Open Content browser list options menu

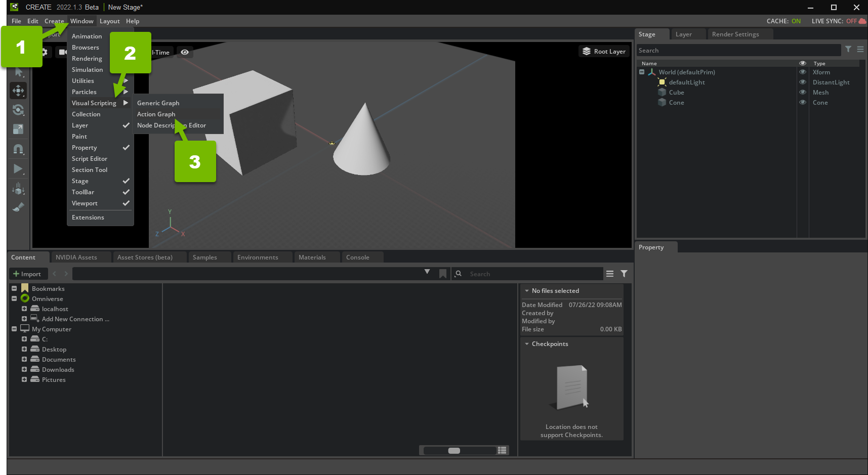click(x=610, y=274)
